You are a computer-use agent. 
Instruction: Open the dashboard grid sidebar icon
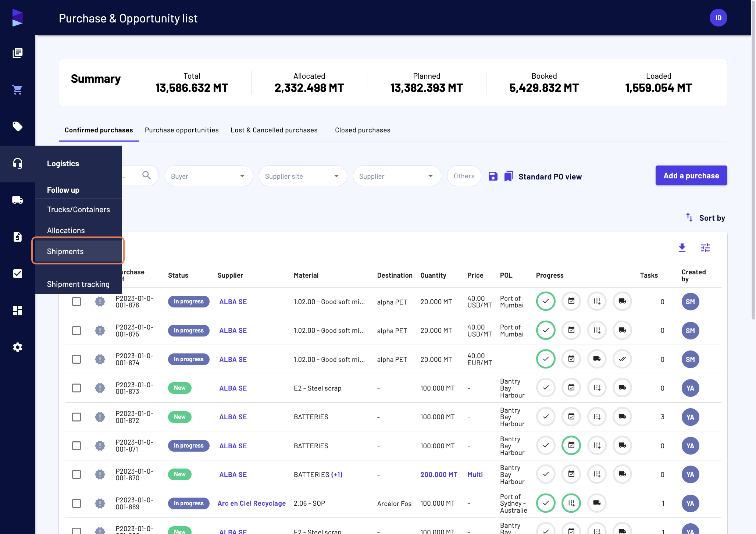click(18, 310)
